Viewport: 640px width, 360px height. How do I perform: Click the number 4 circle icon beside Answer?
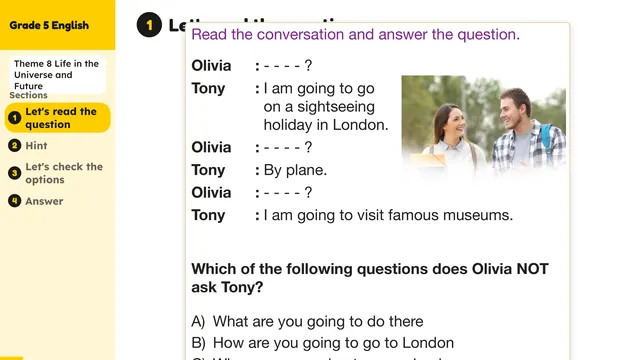point(15,201)
